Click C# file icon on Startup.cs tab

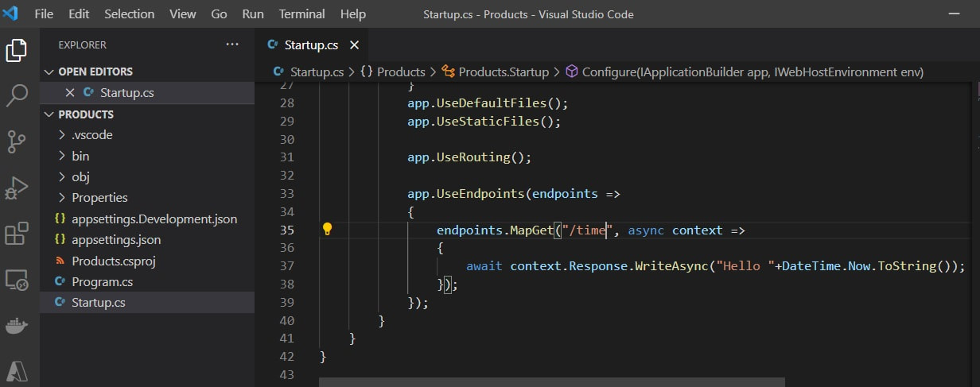coord(274,45)
